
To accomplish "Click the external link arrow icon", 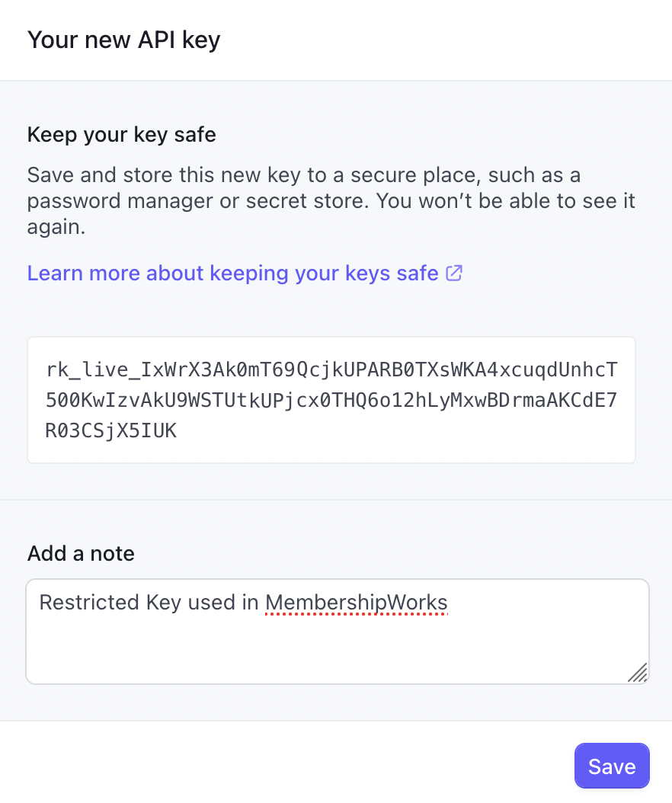I will tap(454, 273).
